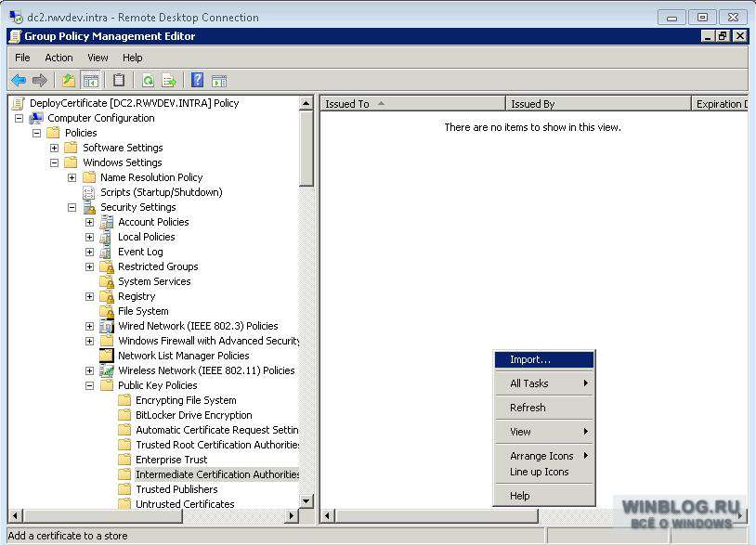Click the Back arrow toolbar icon
The width and height of the screenshot is (756, 545).
pyautogui.click(x=19, y=80)
